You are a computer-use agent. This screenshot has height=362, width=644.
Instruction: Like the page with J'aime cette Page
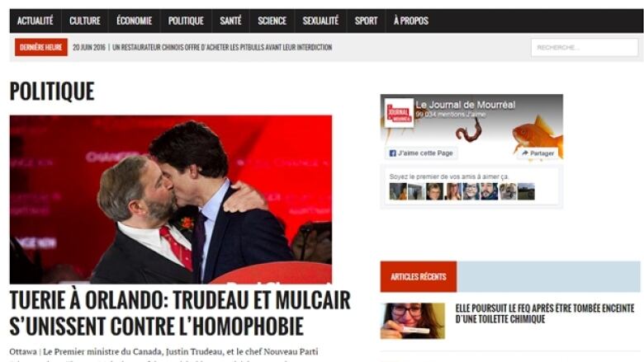[x=421, y=153]
